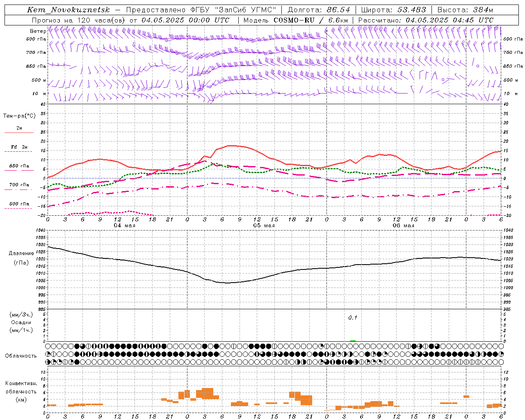Click the 'Рассчитано: 04.05.2025 04:45 UTC' timestamp
Viewport: 525px width, 420px height.
tap(426, 20)
